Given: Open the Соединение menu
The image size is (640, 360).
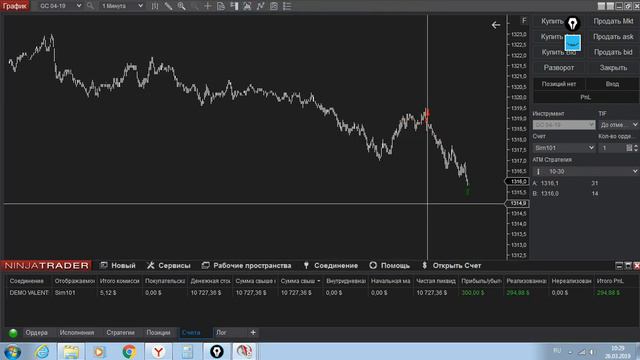Looking at the screenshot, I should click(331, 265).
